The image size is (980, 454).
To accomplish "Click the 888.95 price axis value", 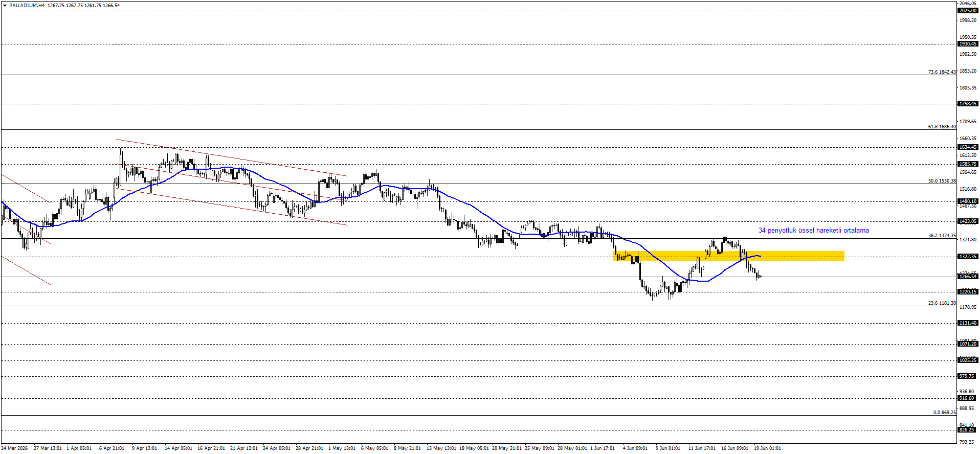I will pos(968,408).
